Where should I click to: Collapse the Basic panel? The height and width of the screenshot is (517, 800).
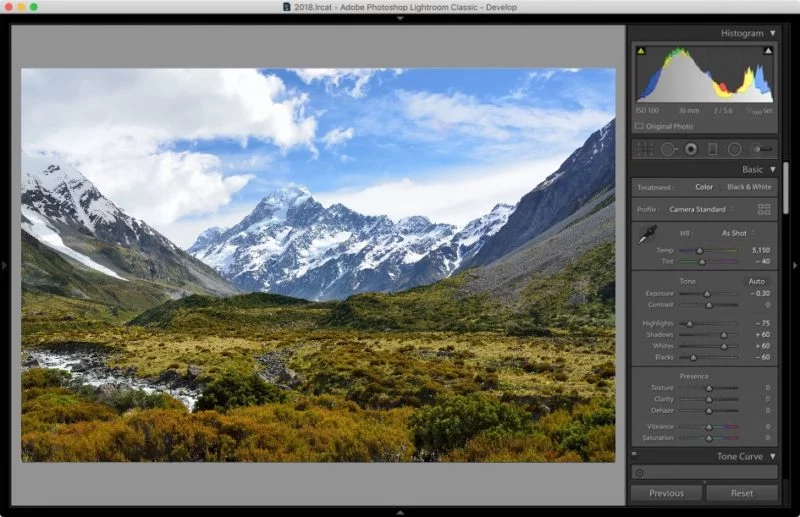point(772,170)
